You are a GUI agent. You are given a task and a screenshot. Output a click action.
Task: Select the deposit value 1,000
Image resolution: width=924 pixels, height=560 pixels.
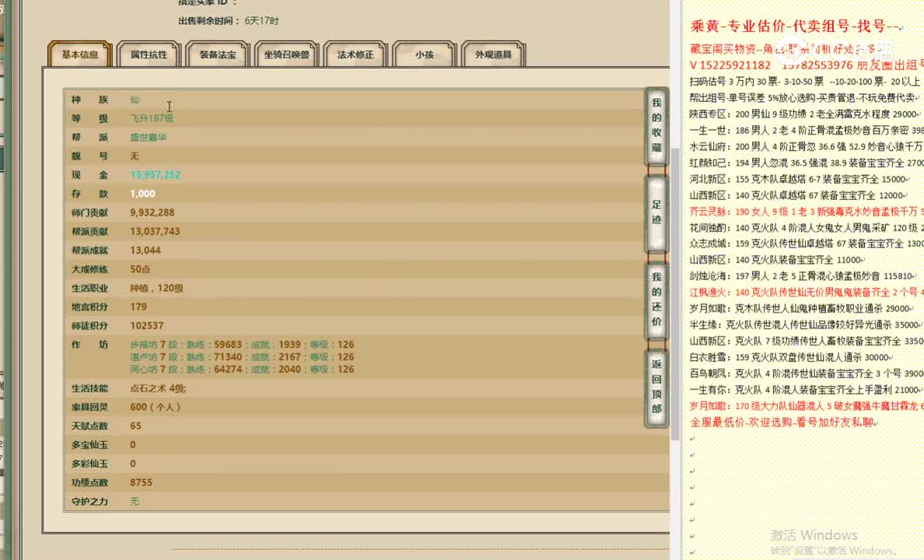pyautogui.click(x=142, y=194)
